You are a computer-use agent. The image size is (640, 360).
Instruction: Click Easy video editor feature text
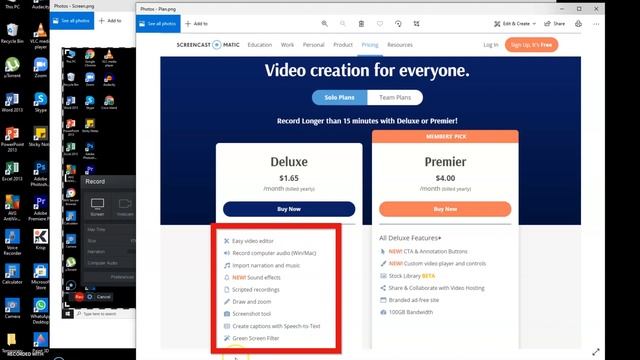(x=253, y=241)
